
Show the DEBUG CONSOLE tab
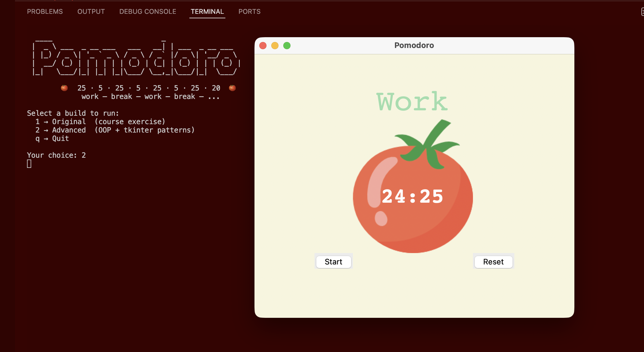(x=148, y=11)
